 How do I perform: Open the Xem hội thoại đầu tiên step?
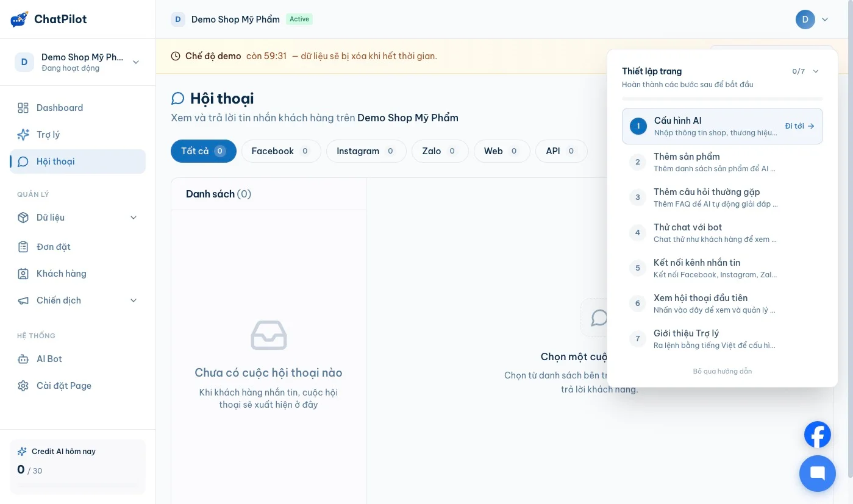[x=723, y=303]
